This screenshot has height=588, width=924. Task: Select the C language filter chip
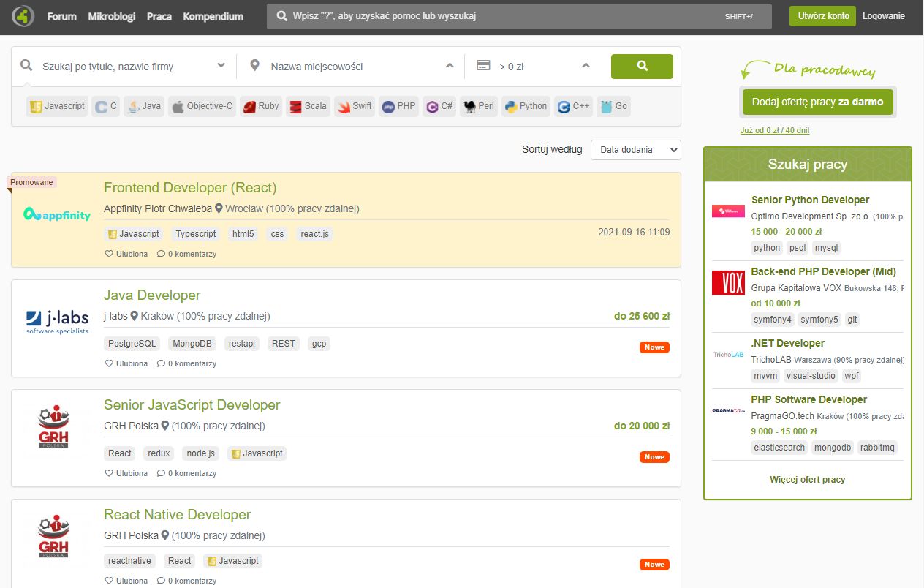pyautogui.click(x=105, y=106)
